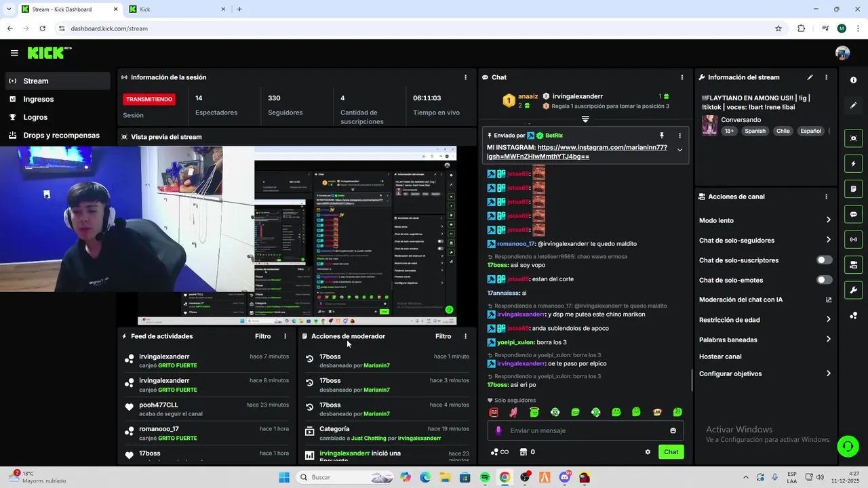Image resolution: width=868 pixels, height=488 pixels.
Task: Click the camera panel icon in right toolbar
Action: click(853, 264)
